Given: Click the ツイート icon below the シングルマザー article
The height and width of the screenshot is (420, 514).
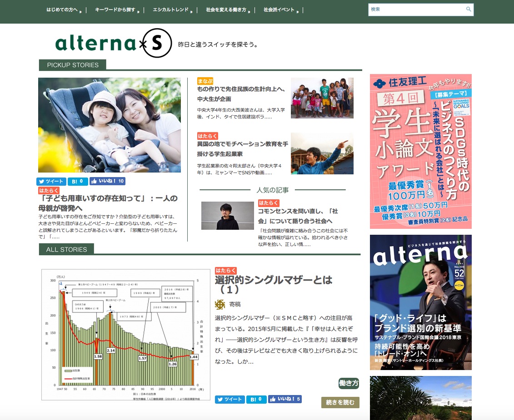Looking at the screenshot, I should [229, 400].
